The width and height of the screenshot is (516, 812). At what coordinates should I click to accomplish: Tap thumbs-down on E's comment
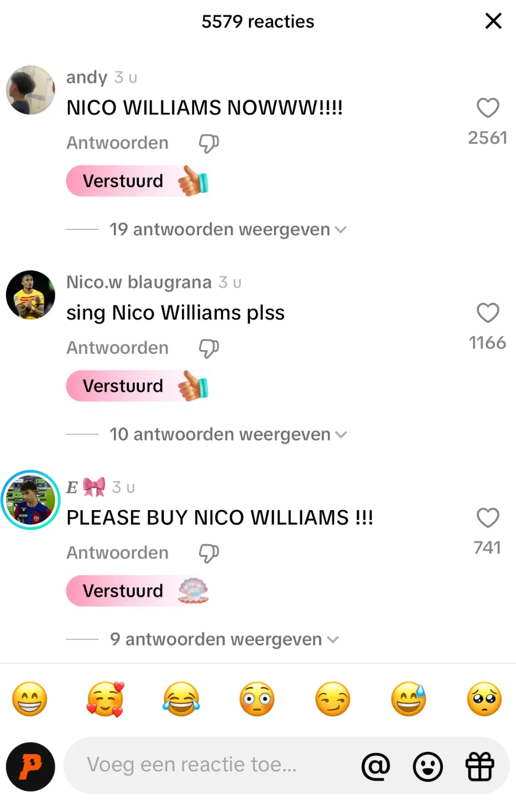point(208,553)
